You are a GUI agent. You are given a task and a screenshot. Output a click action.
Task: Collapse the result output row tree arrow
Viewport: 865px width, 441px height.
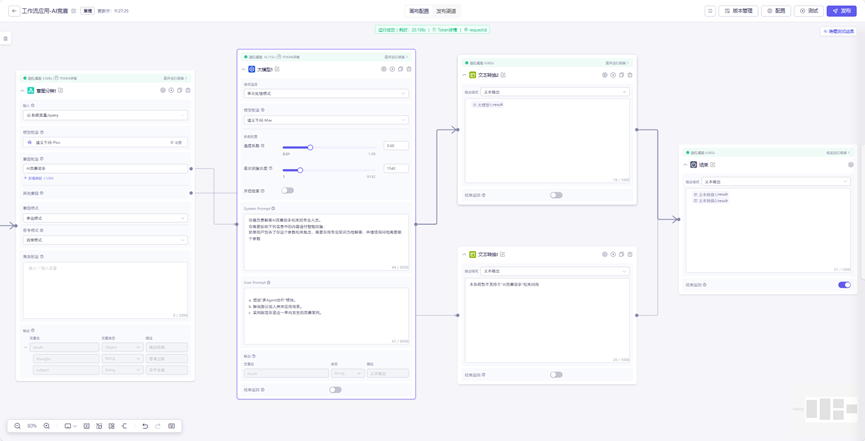point(25,347)
